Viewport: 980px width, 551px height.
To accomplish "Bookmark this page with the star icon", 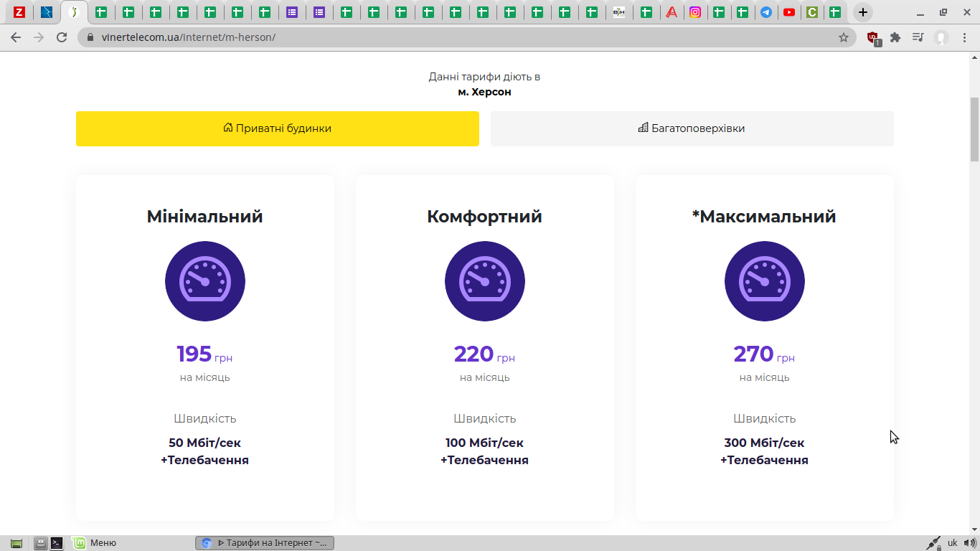I will 844,37.
